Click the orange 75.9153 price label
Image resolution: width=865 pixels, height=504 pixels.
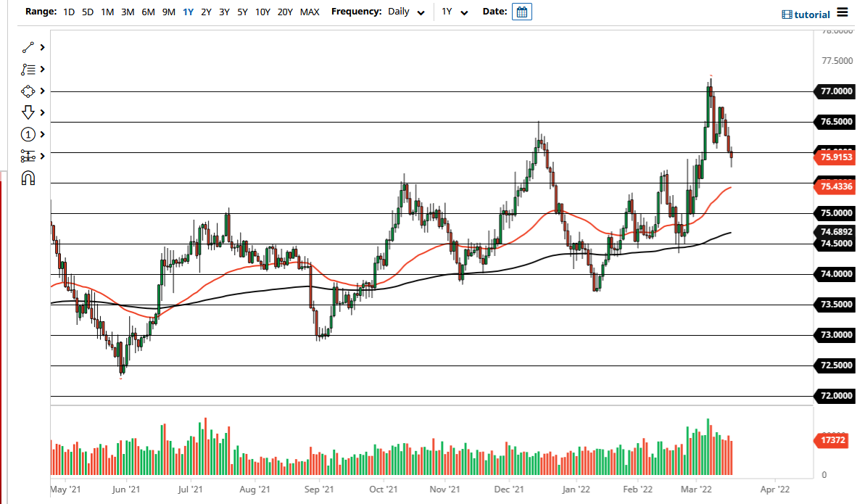[x=835, y=156]
